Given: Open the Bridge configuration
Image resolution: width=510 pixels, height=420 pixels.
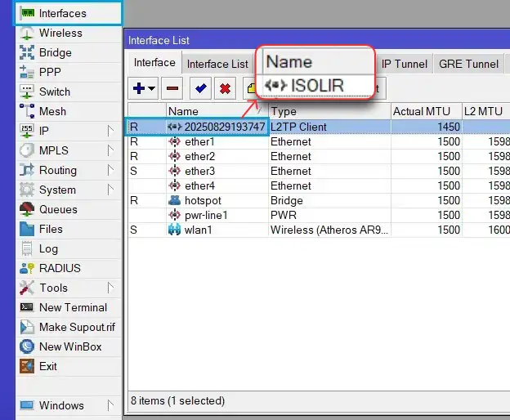Looking at the screenshot, I should coord(55,53).
